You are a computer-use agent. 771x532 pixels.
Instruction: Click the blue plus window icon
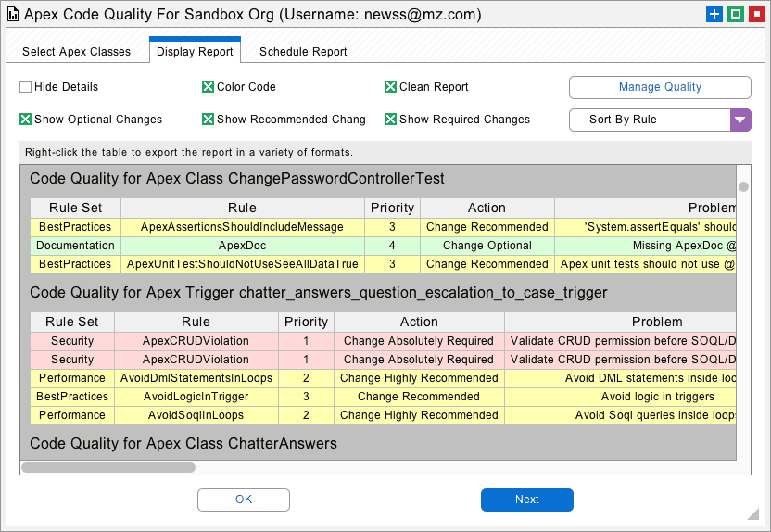click(714, 14)
